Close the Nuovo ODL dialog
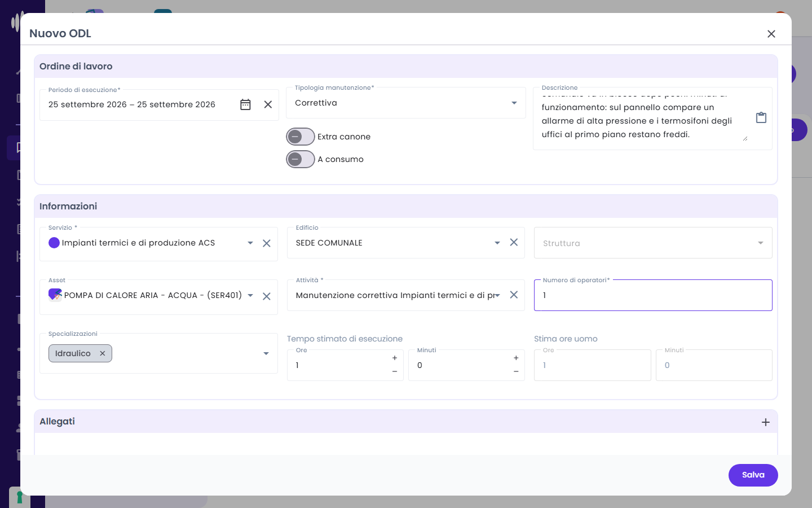 pos(771,34)
